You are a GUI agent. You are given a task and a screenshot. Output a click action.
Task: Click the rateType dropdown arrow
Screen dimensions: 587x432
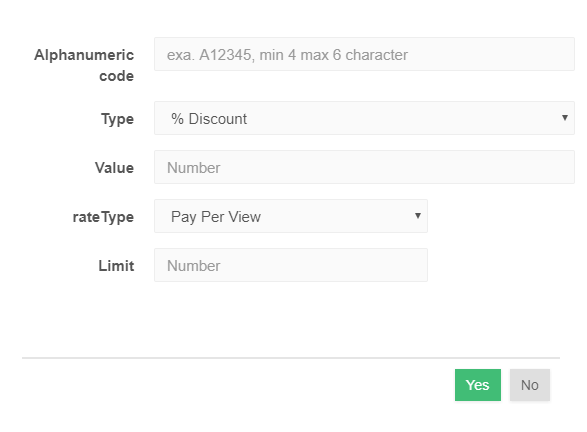pyautogui.click(x=418, y=216)
